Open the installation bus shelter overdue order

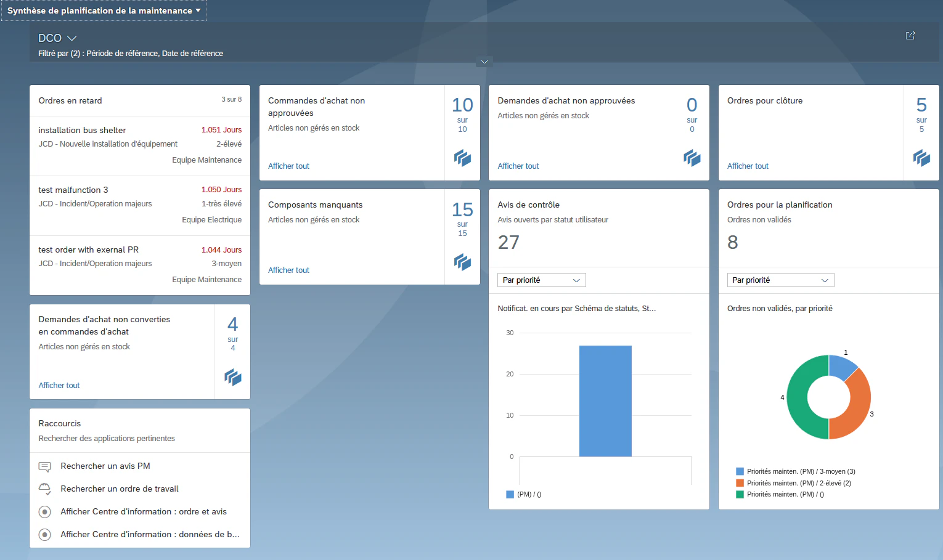(x=140, y=145)
